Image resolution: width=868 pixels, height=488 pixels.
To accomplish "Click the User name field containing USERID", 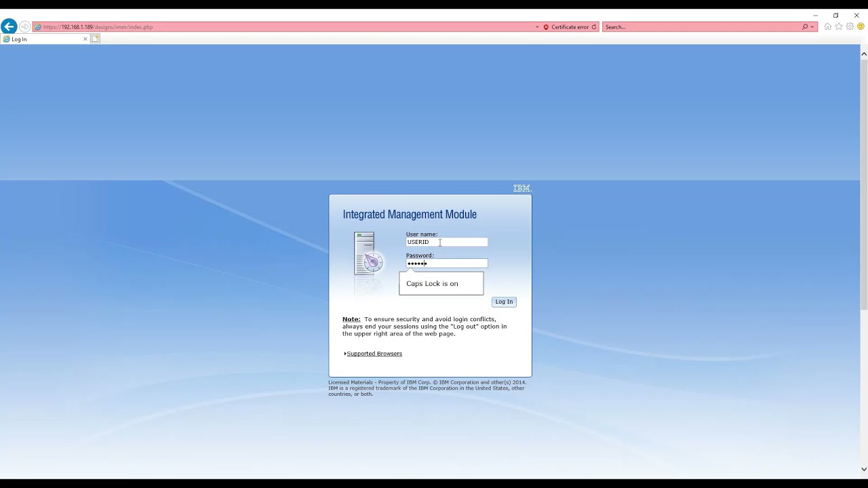I will (446, 242).
